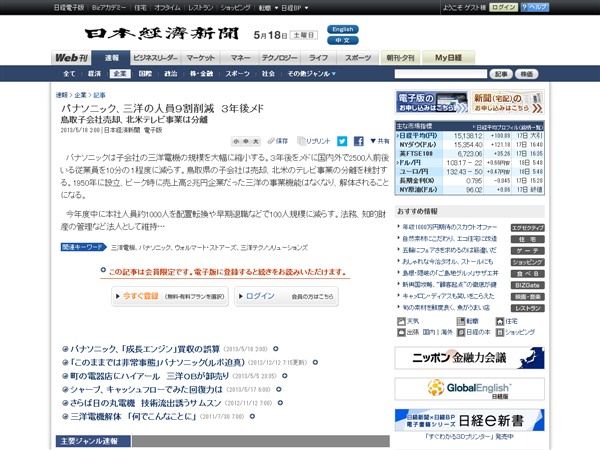Image resolution: width=600 pixels, height=450 pixels.
Task: Set article font size to large 大
Action: coord(256,142)
